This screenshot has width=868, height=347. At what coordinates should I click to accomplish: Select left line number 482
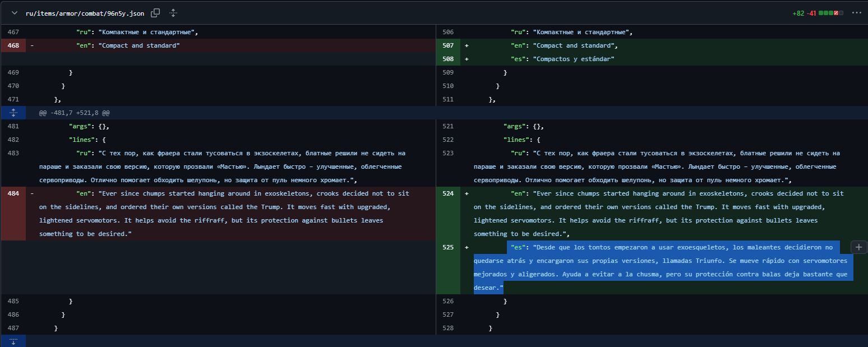13,140
